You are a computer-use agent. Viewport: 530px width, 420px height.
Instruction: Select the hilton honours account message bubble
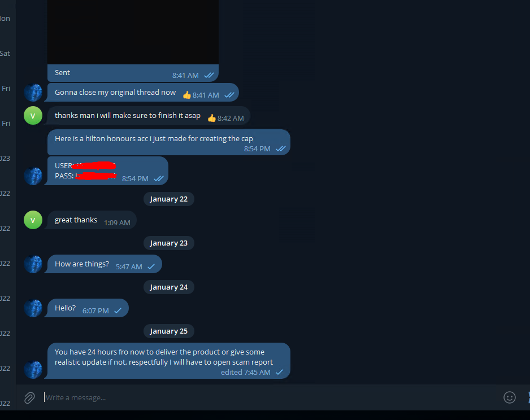(x=169, y=142)
